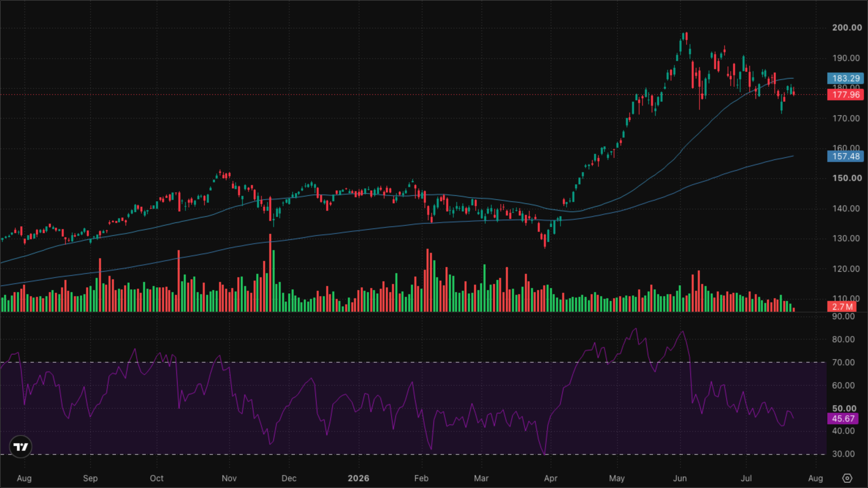Click the Nov label on time axis
868x488 pixels.
pyautogui.click(x=229, y=478)
